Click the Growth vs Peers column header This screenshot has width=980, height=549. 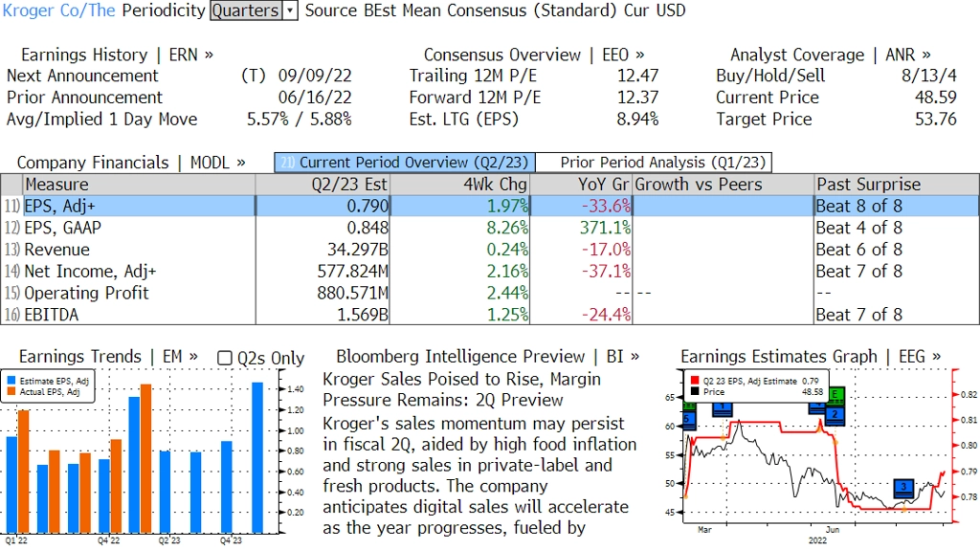click(x=724, y=185)
